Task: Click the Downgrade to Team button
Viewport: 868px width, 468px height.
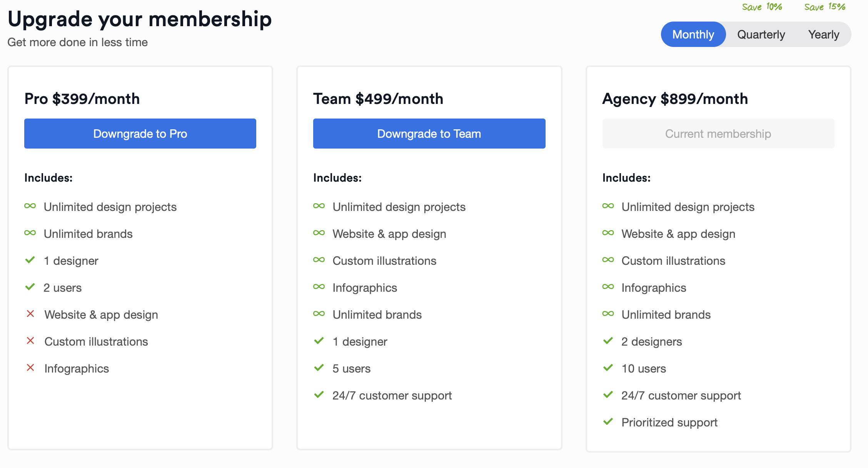Action: coord(429,134)
